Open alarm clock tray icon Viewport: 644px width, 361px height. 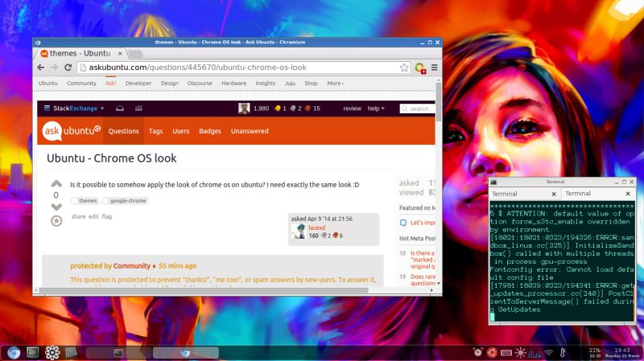[477, 352]
